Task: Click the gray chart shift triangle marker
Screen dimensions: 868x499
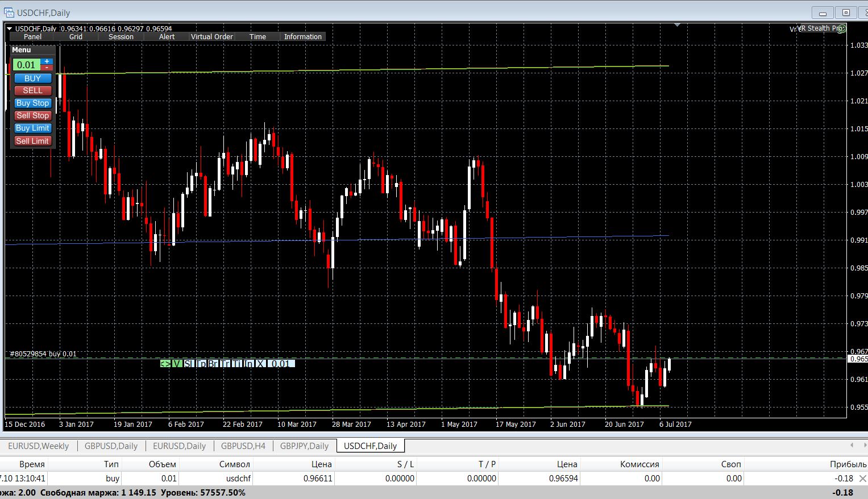Action: tap(677, 25)
